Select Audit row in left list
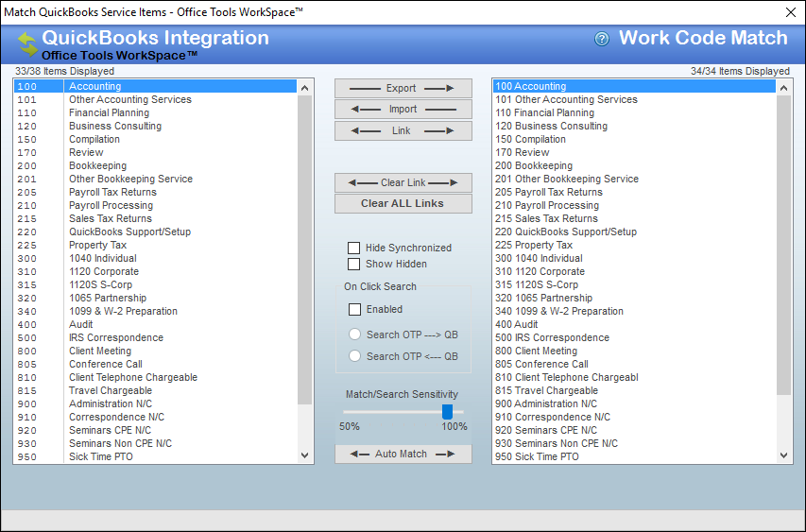This screenshot has height=532, width=806. [x=156, y=325]
